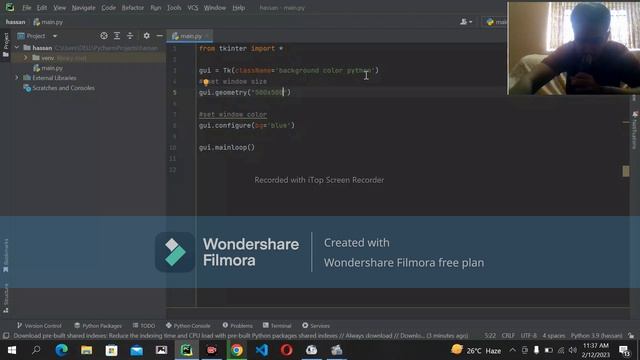Open Opera browser from taskbar

tap(287, 350)
